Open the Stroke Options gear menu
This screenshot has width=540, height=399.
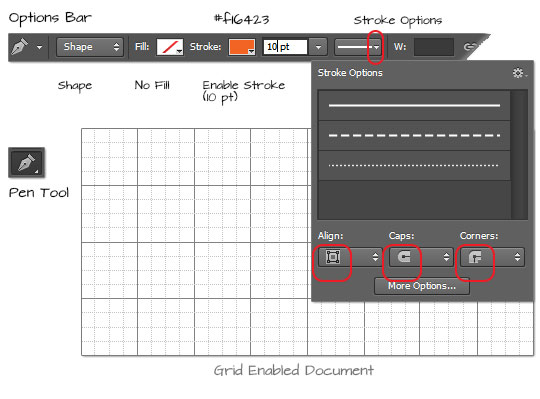[x=519, y=73]
